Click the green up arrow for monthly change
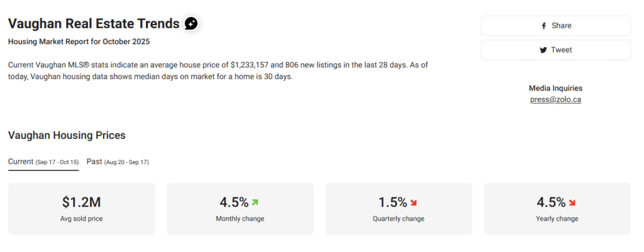 (255, 202)
